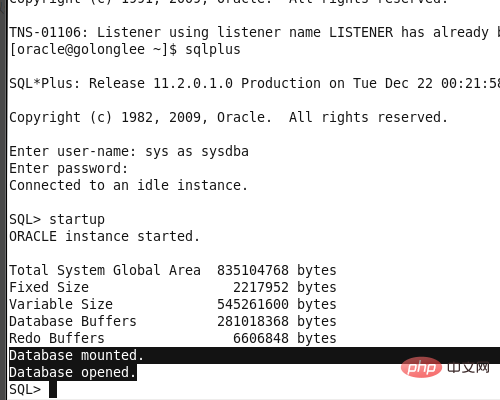500x400 pixels.
Task: Click the 'sqlplus' command after the shell prompt
Action: [x=213, y=50]
